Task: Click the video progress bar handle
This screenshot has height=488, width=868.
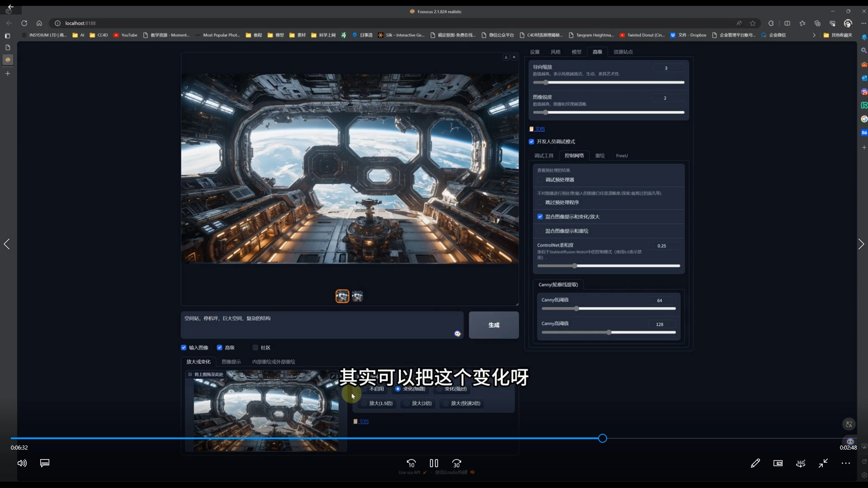Action: click(603, 438)
